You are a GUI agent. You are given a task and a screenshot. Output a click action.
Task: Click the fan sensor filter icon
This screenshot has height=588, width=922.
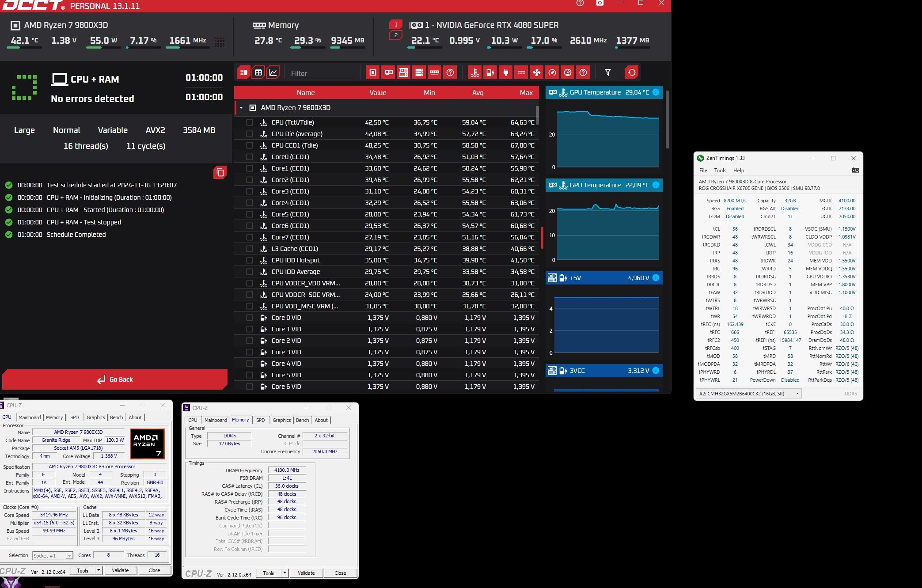536,72
